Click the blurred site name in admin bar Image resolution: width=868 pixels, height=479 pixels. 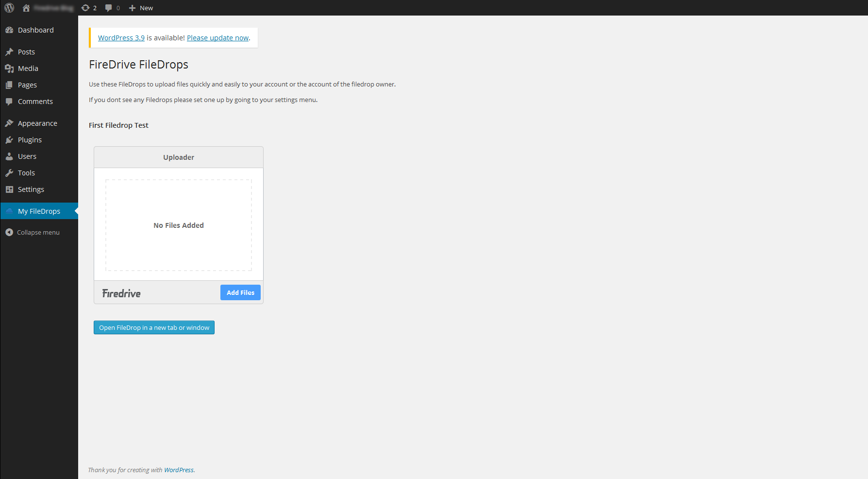53,8
